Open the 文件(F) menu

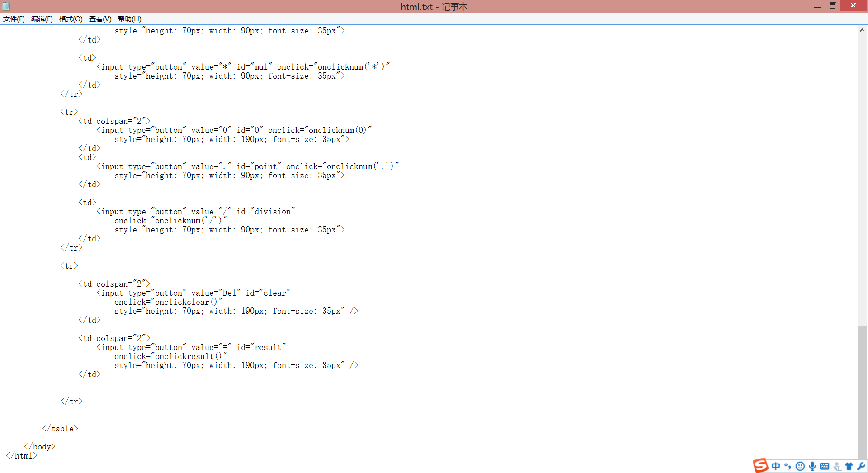[14, 19]
